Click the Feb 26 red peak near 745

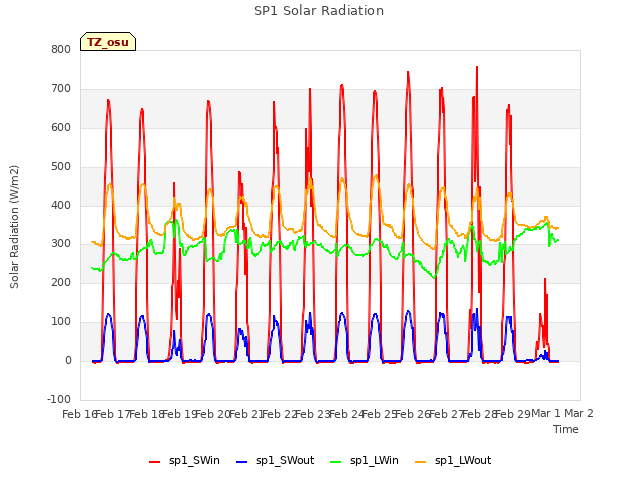(408, 73)
